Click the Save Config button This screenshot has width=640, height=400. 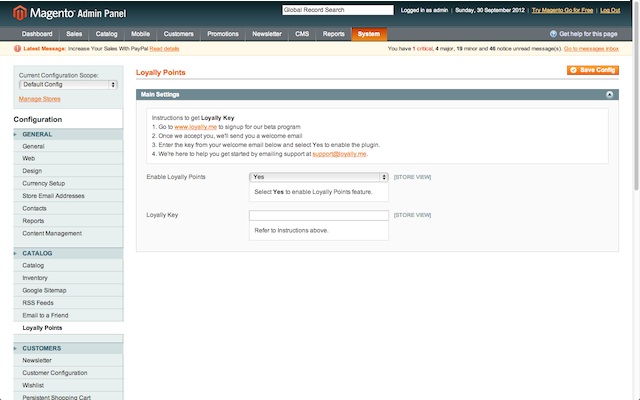click(593, 70)
